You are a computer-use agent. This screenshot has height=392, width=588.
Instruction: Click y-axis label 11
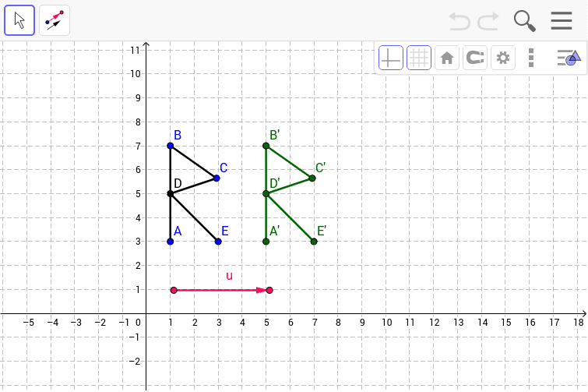[x=135, y=50]
